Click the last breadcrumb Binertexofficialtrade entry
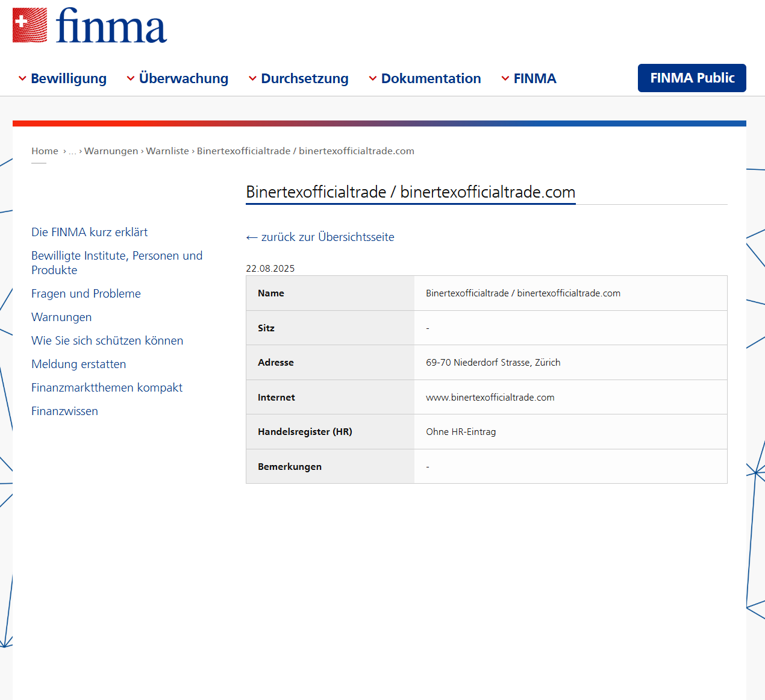The height and width of the screenshot is (700, 765). pos(305,151)
